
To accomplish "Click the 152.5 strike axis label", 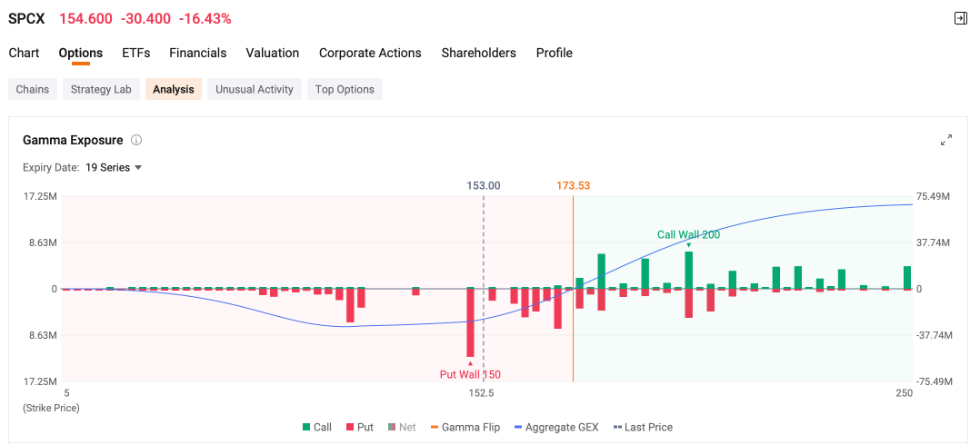I will (481, 393).
